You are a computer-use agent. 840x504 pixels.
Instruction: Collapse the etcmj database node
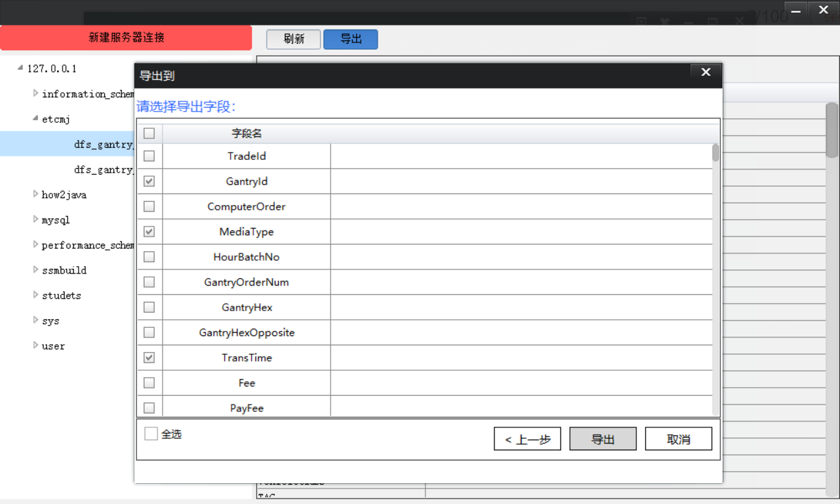[36, 118]
